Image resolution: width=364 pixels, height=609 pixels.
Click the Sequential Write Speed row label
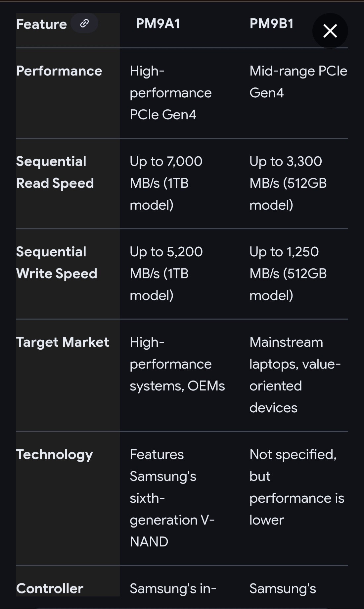(x=57, y=263)
